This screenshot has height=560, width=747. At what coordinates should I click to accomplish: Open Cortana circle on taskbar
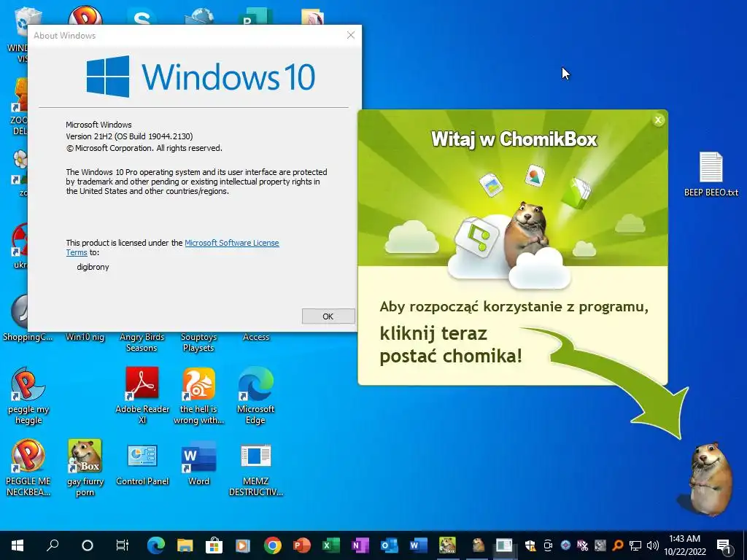pos(88,545)
